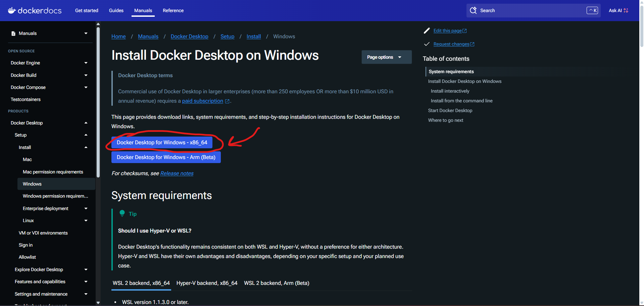The image size is (644, 306).
Task: Click the Ctrl K shortcut badge
Action: point(592,10)
